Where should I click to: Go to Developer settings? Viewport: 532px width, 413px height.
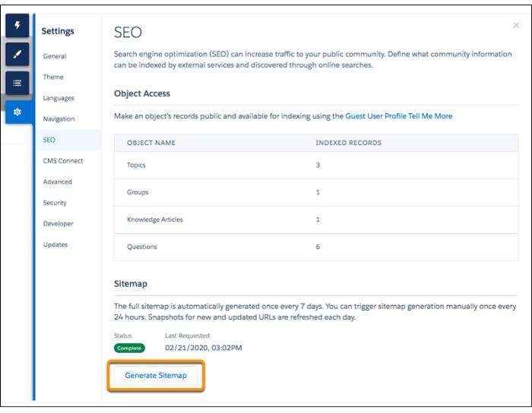click(59, 224)
